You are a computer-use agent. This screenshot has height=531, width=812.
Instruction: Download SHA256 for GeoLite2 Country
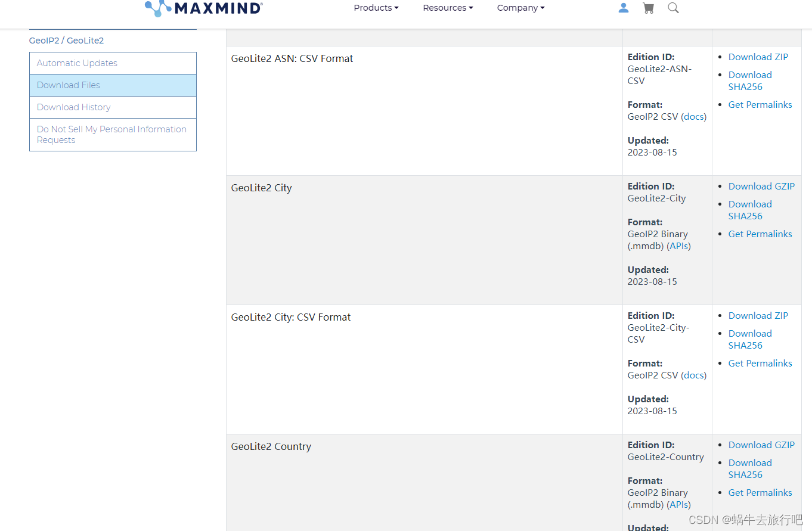tap(750, 469)
